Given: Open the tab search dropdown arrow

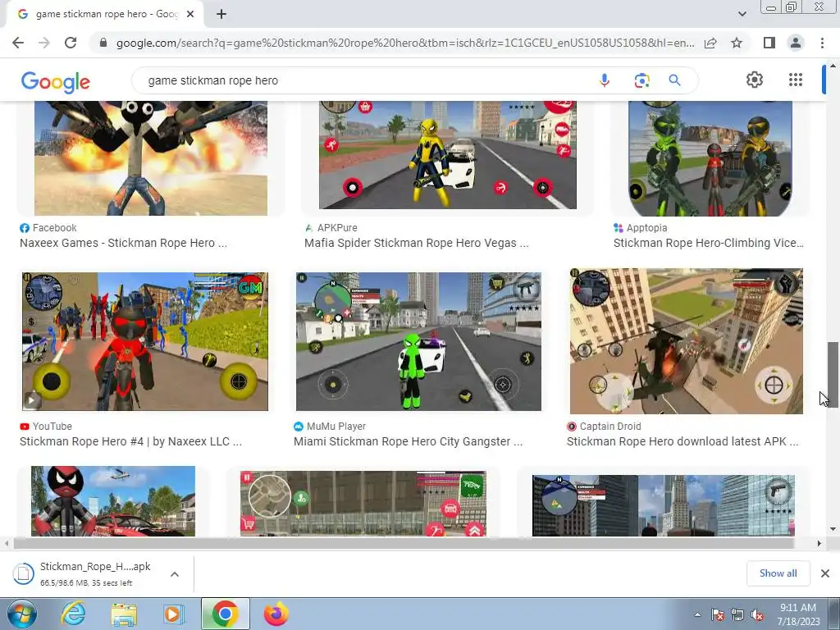Looking at the screenshot, I should click(x=742, y=14).
